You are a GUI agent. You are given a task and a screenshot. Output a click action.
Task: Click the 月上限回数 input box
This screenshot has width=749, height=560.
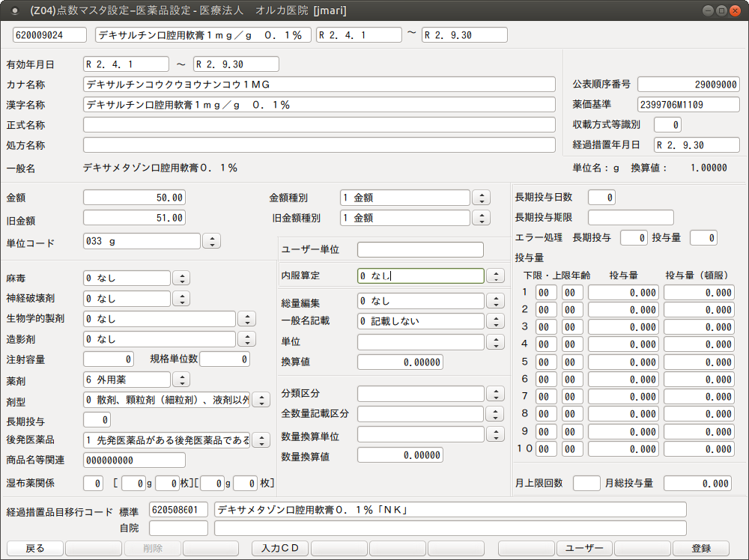[x=586, y=483]
